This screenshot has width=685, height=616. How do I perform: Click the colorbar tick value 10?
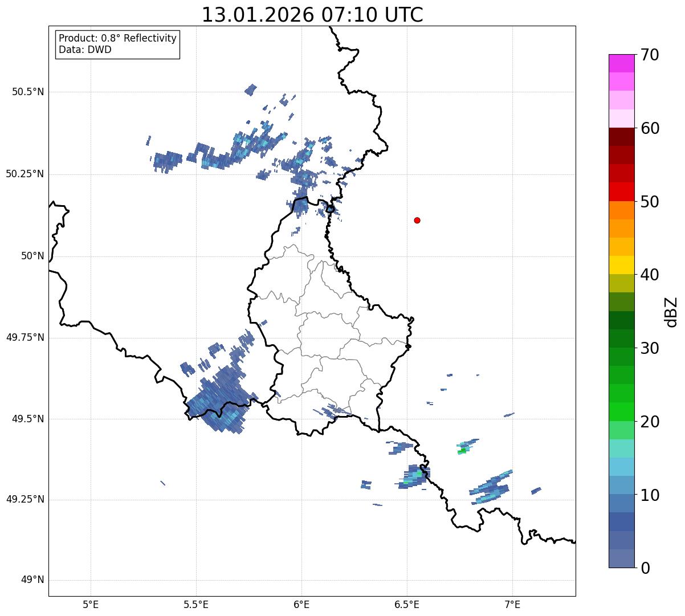(650, 495)
